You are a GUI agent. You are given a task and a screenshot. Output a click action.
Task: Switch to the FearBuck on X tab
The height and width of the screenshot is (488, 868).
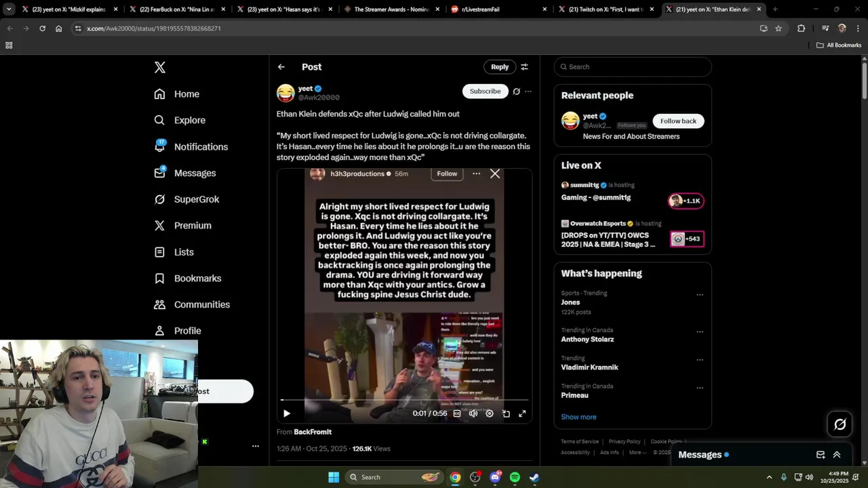[177, 9]
